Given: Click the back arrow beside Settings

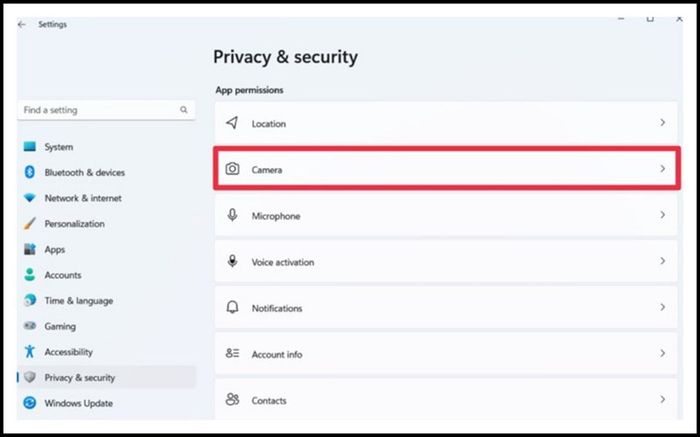Looking at the screenshot, I should [x=21, y=25].
